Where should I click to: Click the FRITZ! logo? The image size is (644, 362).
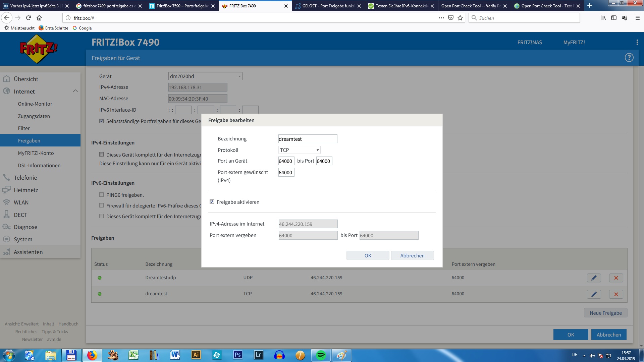[x=39, y=49]
